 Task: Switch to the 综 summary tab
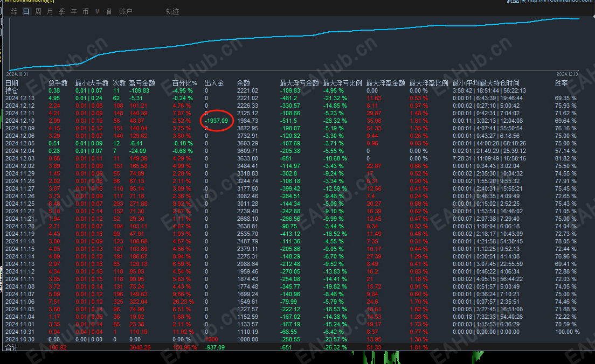[15, 11]
